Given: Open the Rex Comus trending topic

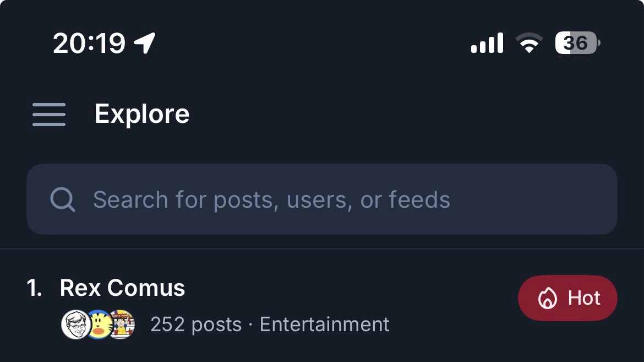Looking at the screenshot, I should click(122, 288).
